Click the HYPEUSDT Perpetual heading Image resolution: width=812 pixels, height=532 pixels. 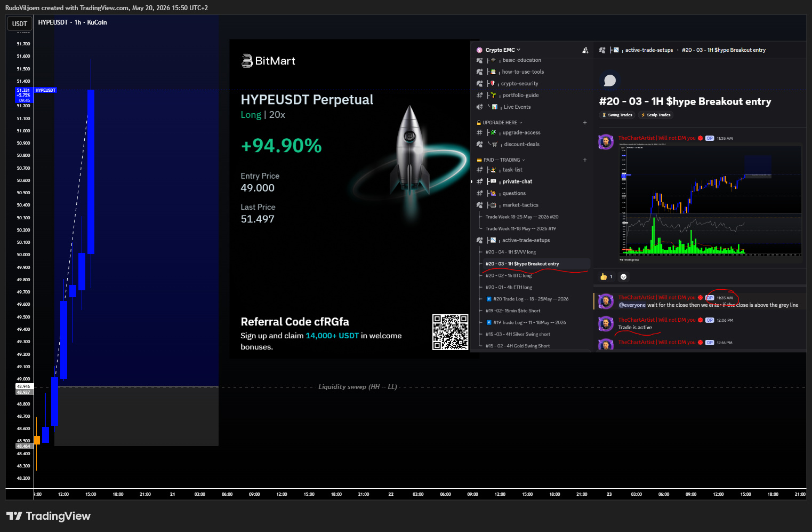[307, 100]
